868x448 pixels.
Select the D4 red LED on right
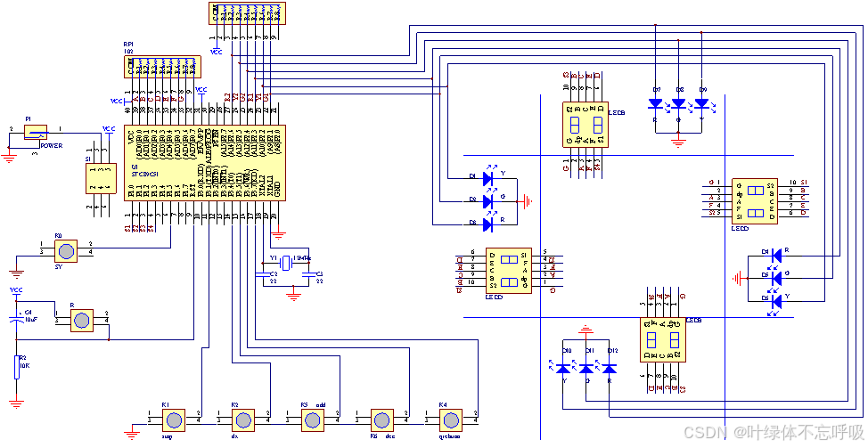pos(774,257)
